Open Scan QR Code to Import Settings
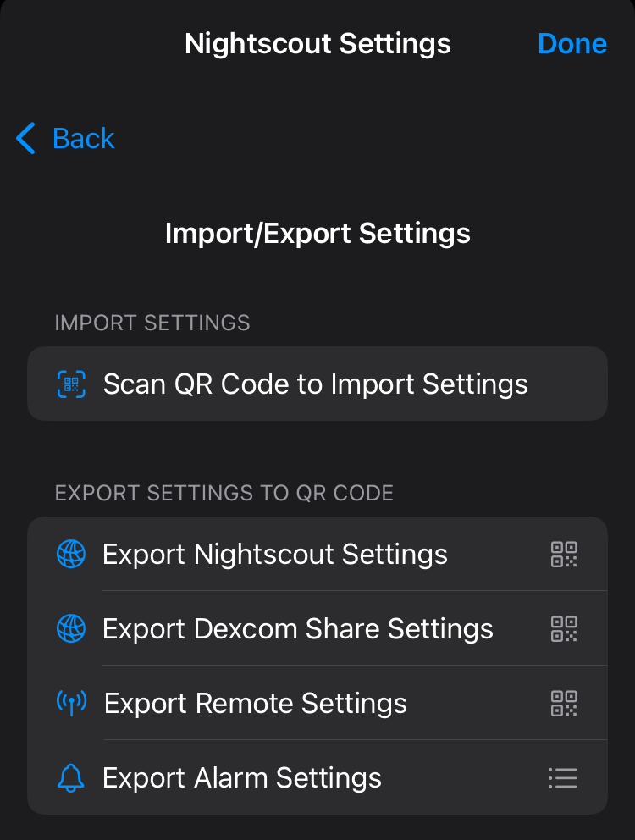Viewport: 635px width, 840px height. tap(316, 384)
